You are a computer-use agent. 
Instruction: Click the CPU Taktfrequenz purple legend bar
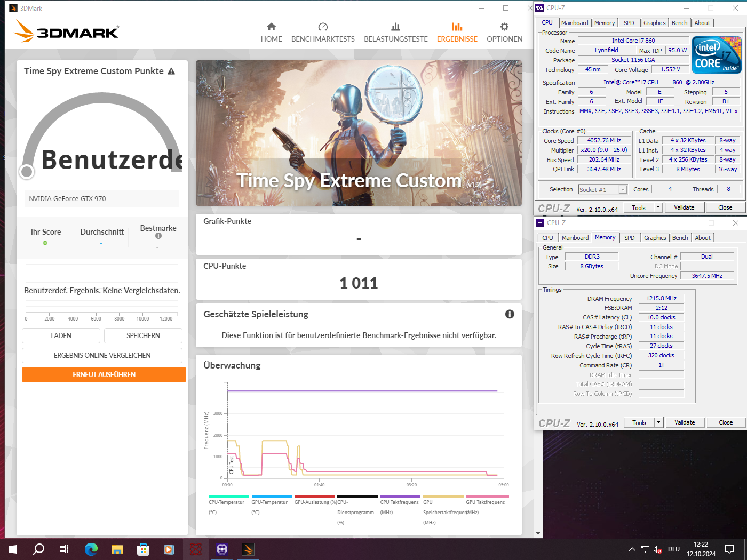400,497
